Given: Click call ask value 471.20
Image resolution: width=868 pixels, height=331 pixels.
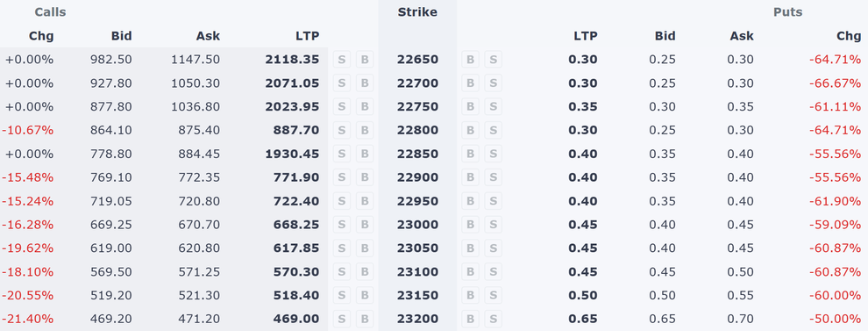Looking at the screenshot, I should [199, 319].
